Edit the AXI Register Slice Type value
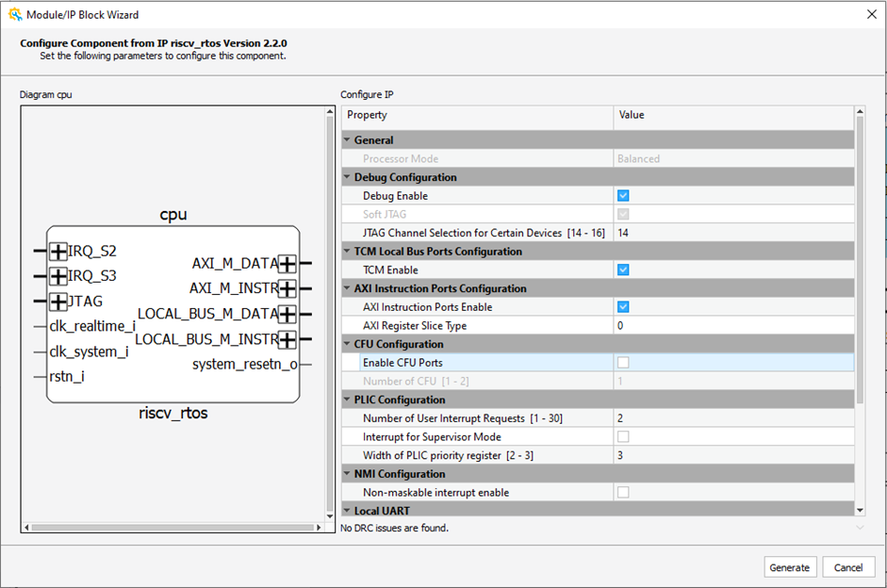 (733, 326)
